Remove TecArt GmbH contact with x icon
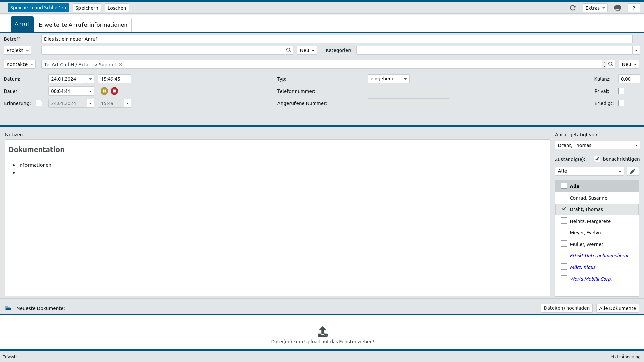The image size is (644, 362). [x=121, y=65]
